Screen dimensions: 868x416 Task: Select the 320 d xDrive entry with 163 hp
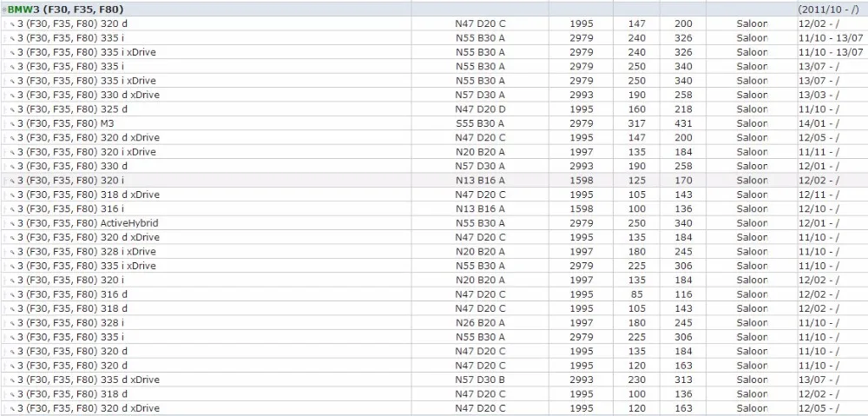pos(89,408)
